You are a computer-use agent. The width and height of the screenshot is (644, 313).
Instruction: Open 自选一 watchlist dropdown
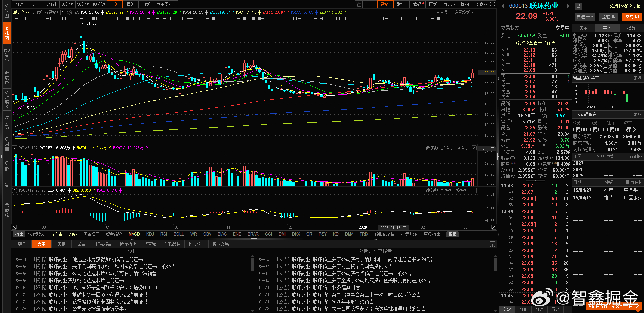[585, 17]
